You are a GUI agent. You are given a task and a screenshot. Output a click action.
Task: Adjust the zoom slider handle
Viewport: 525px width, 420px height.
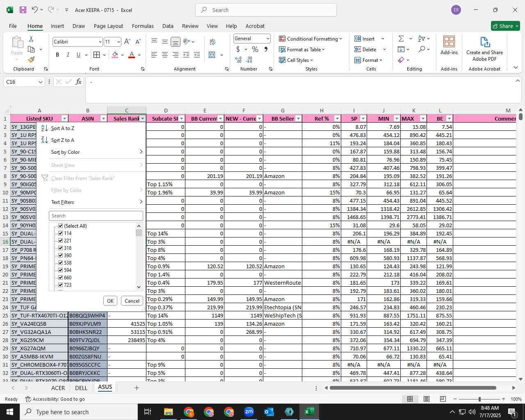click(x=479, y=399)
